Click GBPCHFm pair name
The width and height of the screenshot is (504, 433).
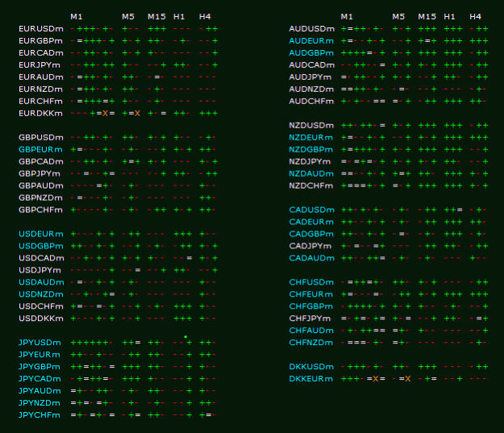(40, 210)
